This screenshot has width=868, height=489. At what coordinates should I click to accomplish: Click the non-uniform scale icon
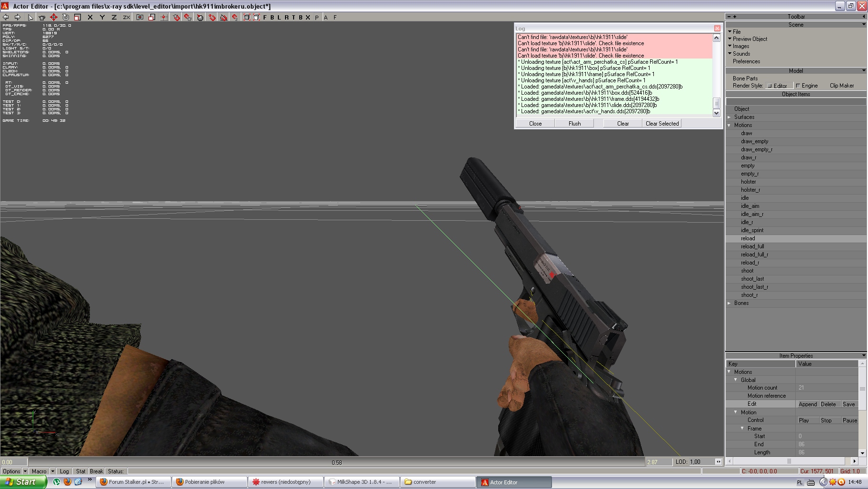click(152, 17)
